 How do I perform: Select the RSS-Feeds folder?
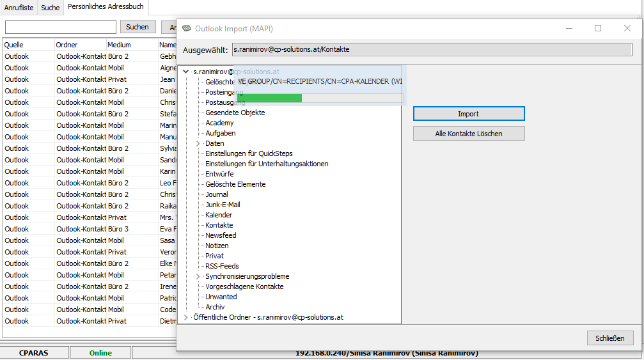(x=222, y=266)
